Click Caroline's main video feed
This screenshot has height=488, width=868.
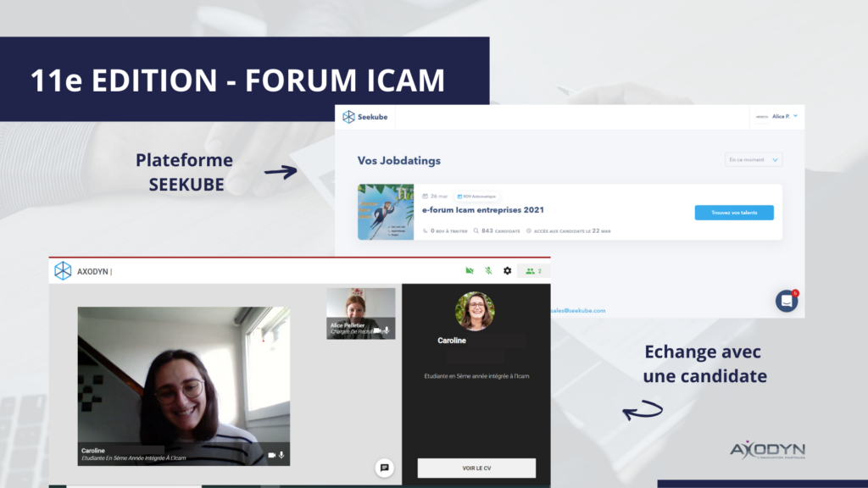184,386
